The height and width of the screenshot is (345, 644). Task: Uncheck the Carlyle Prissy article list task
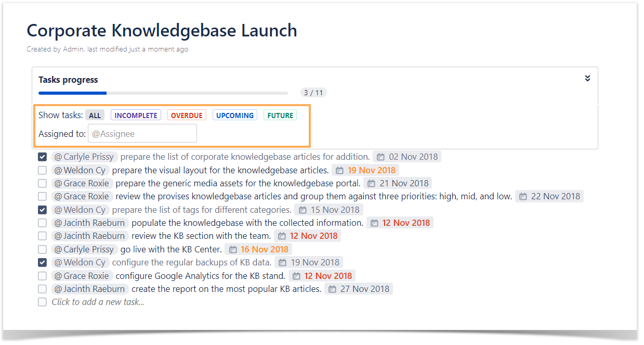43,157
